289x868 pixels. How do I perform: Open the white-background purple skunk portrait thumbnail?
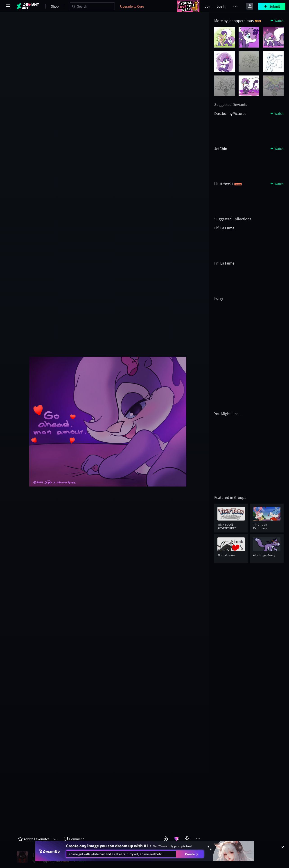(225, 61)
